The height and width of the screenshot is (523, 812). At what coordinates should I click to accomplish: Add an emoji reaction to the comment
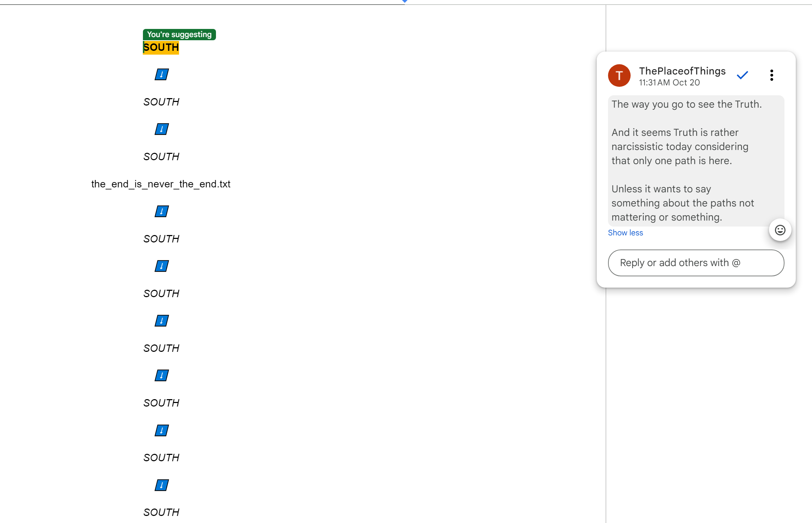click(x=780, y=230)
